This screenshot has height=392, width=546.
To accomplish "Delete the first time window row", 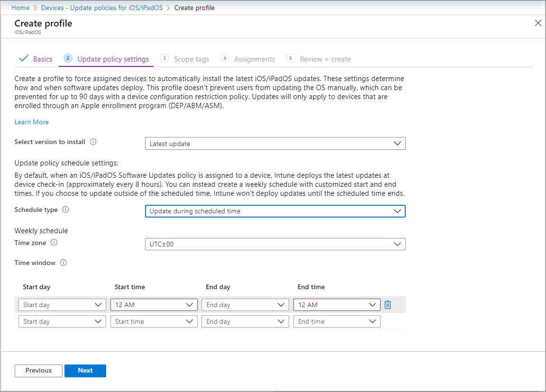I will pyautogui.click(x=388, y=305).
